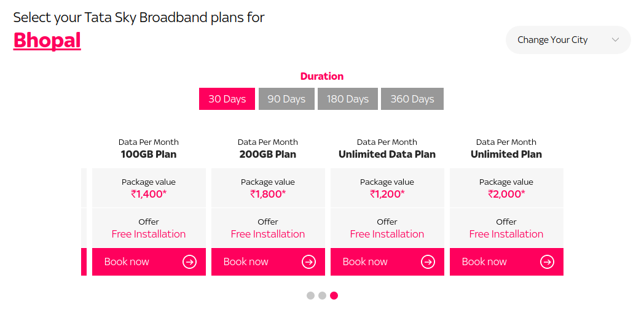Image resolution: width=644 pixels, height=310 pixels.
Task: Book the ₹2,000 Unlimited Plan
Action: 485,262
